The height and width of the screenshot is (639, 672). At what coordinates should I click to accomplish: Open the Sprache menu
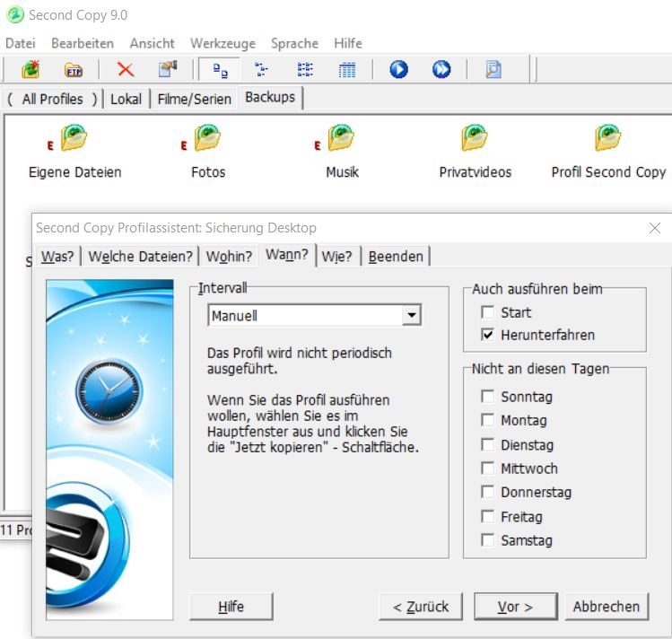coord(294,43)
